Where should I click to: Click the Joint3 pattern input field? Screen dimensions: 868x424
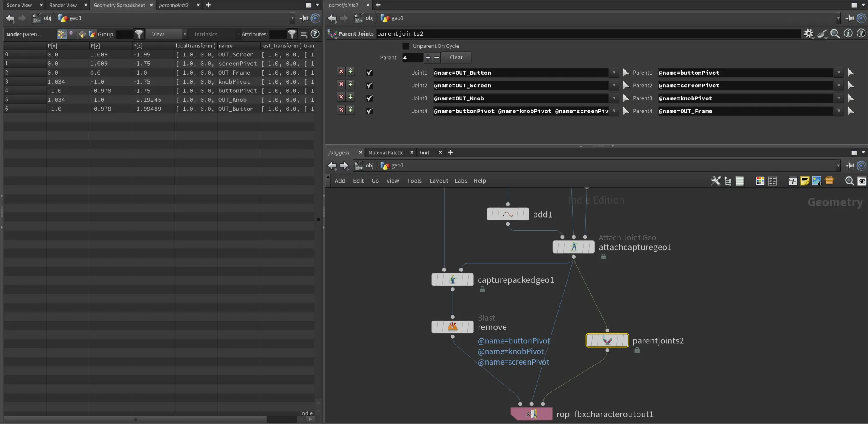pyautogui.click(x=520, y=98)
